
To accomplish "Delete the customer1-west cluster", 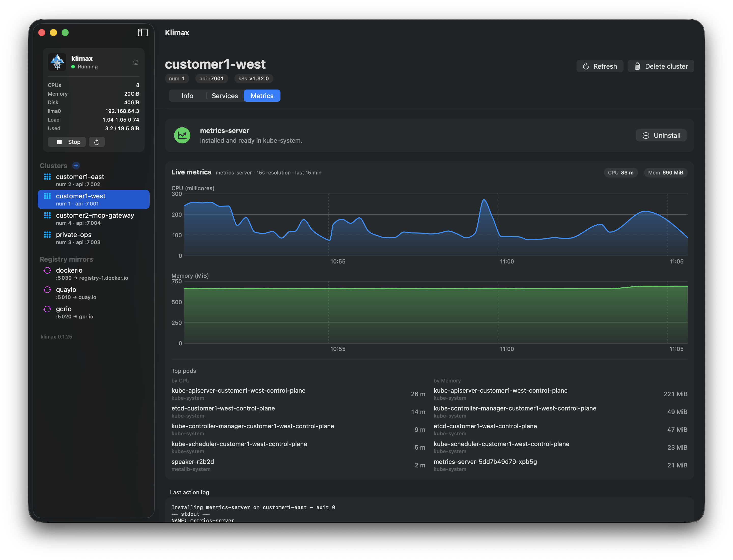I will (x=661, y=66).
